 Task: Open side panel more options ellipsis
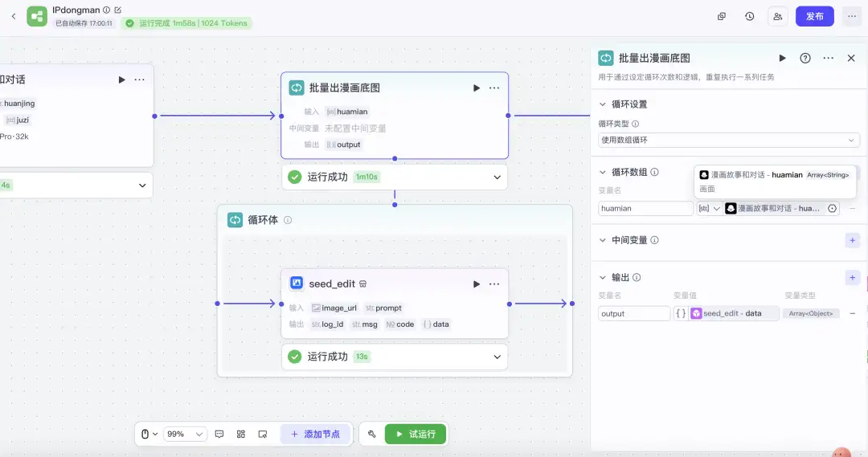pos(828,58)
